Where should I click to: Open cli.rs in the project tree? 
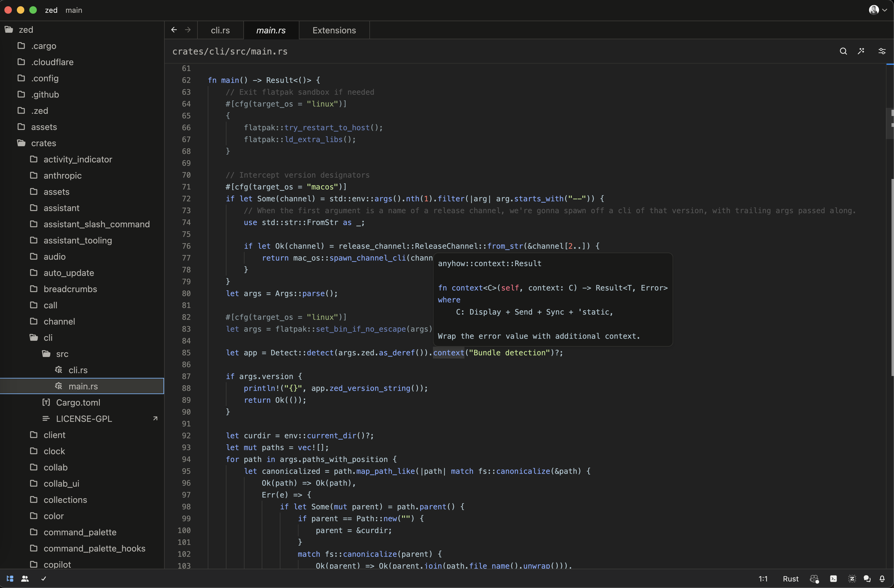point(82,370)
